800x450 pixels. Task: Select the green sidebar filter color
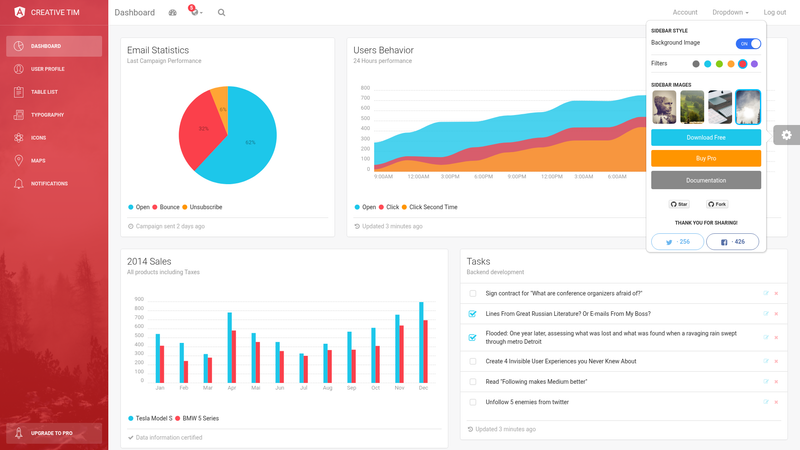[x=719, y=64]
